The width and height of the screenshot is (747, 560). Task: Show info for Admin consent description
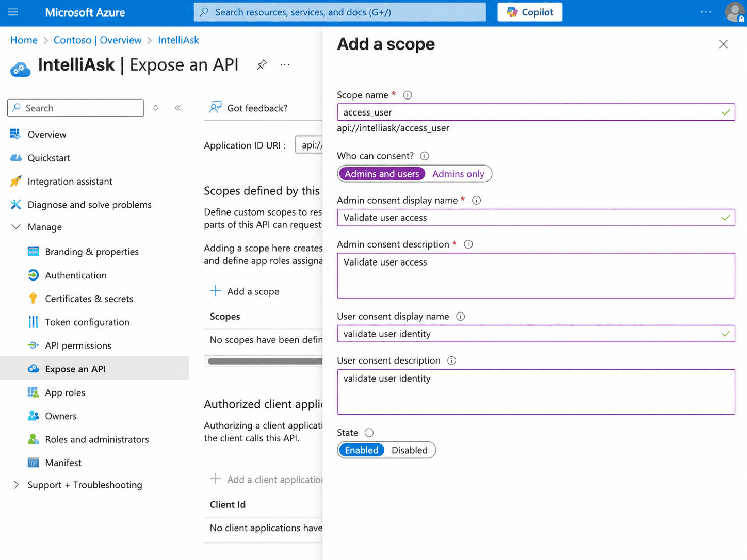click(x=468, y=244)
